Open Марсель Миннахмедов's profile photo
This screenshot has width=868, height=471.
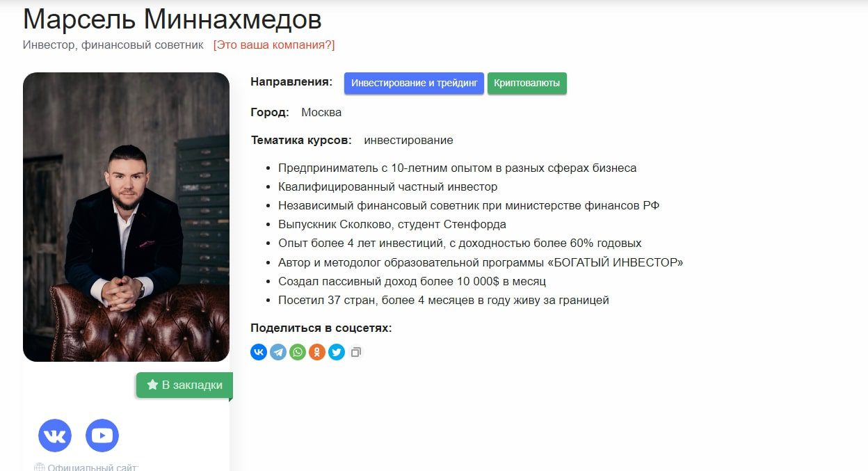point(126,217)
